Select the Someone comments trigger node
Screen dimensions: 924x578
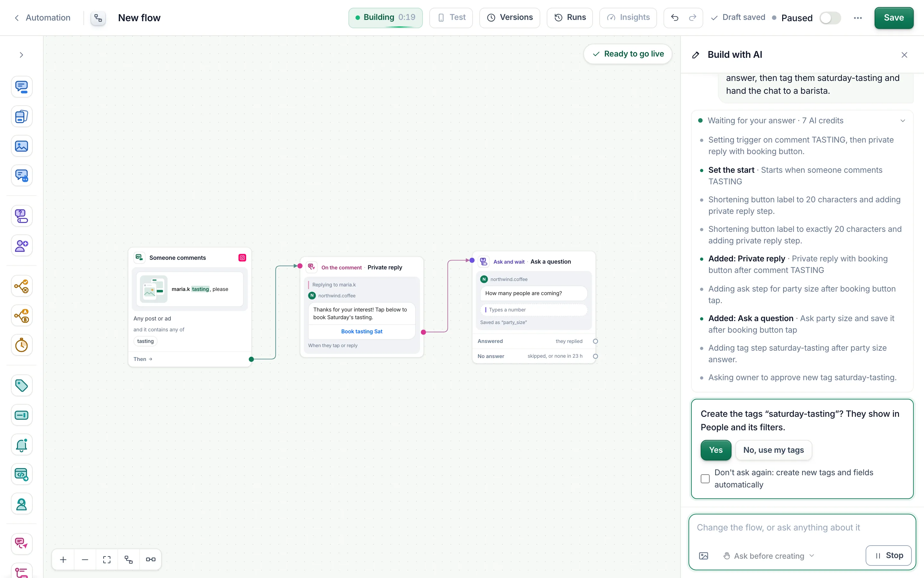[190, 307]
